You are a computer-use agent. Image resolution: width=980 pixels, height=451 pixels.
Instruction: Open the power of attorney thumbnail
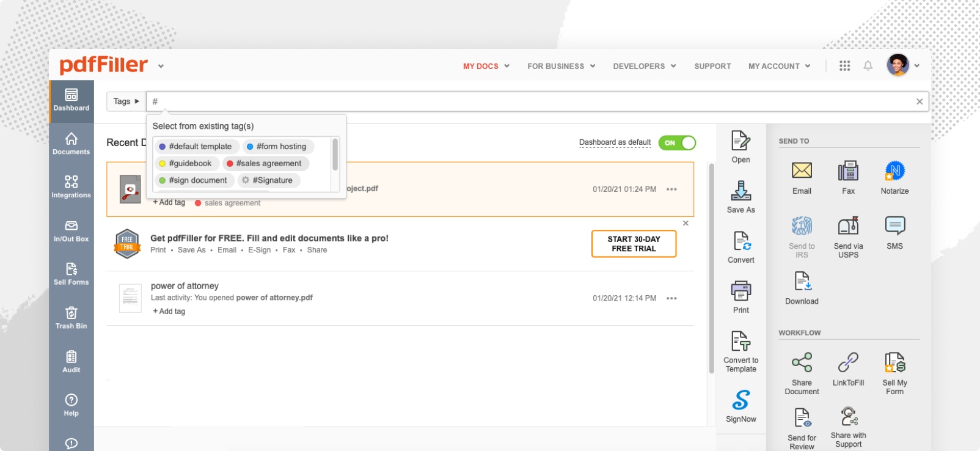coord(130,298)
